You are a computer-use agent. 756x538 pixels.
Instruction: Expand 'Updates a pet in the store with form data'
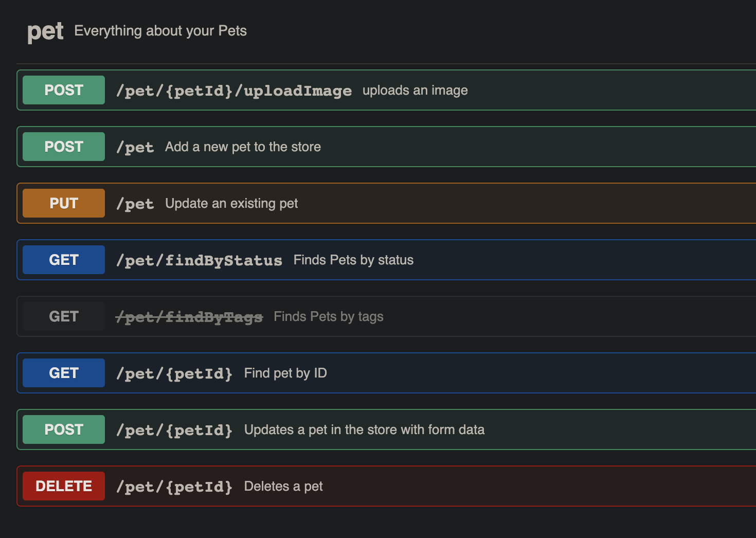[364, 430]
